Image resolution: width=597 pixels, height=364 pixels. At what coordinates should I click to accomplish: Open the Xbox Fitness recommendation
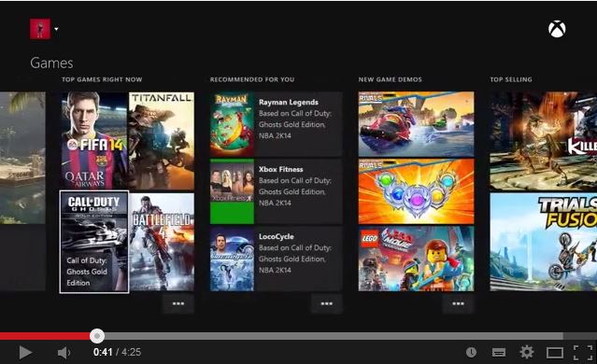(276, 191)
